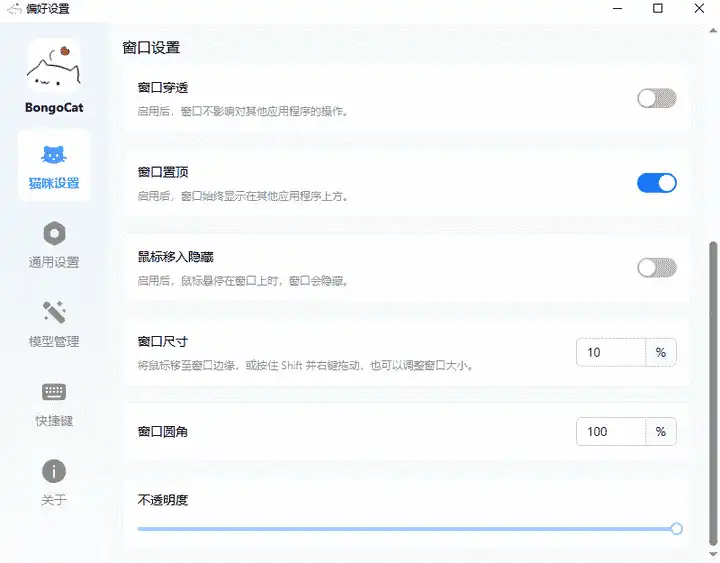The width and height of the screenshot is (720, 563).
Task: Click the scrollbar down arrow
Action: click(x=713, y=554)
